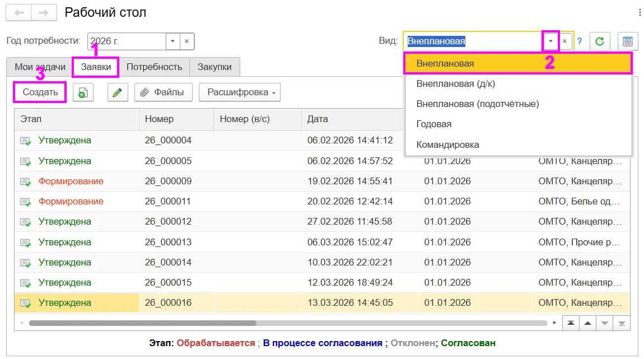Move up one row in the list
Image resolution: width=644 pixels, height=359 pixels.
click(588, 323)
